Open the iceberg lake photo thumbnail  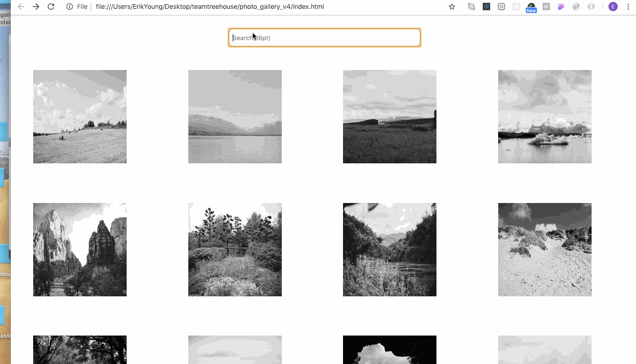pos(544,116)
